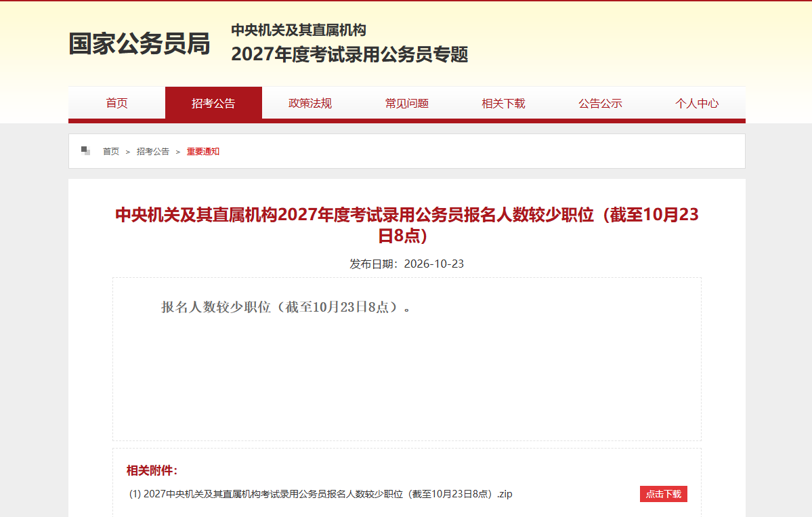This screenshot has height=517, width=812.
Task: Go to the 常见问题 tab
Action: (x=407, y=103)
